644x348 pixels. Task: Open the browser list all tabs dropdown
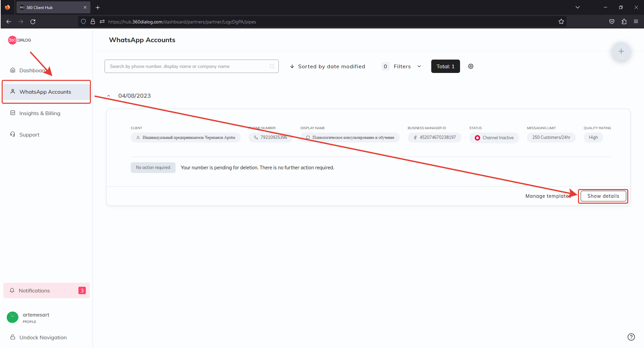(x=577, y=7)
